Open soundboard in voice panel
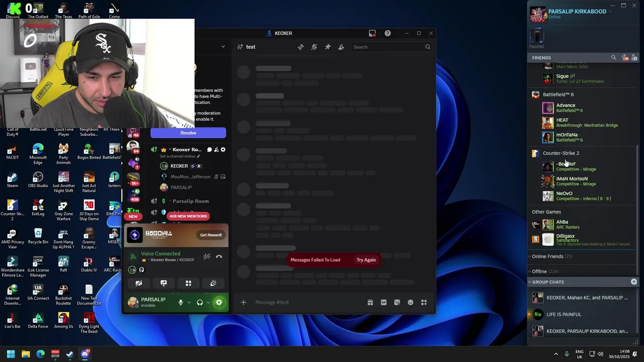 coord(213,283)
